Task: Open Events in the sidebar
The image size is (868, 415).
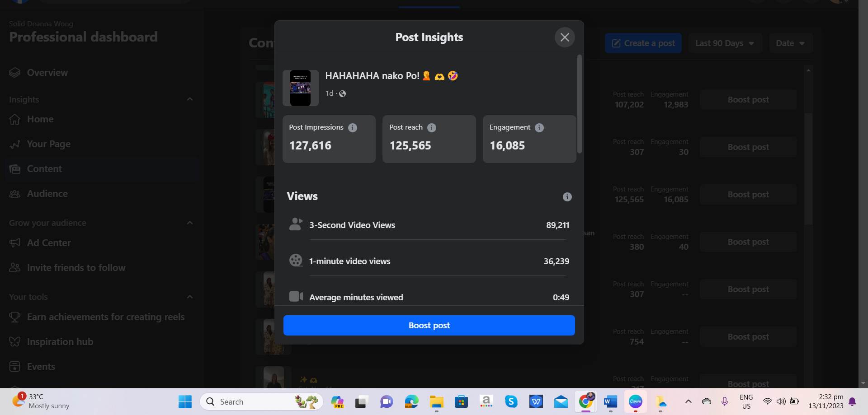Action: click(102, 367)
